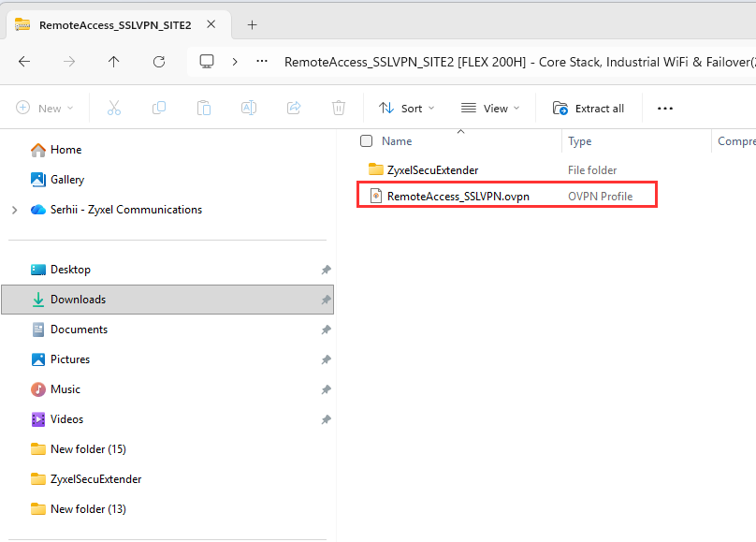Unpin Downloads using its pin icon
This screenshot has width=756, height=542.
pyautogui.click(x=327, y=300)
